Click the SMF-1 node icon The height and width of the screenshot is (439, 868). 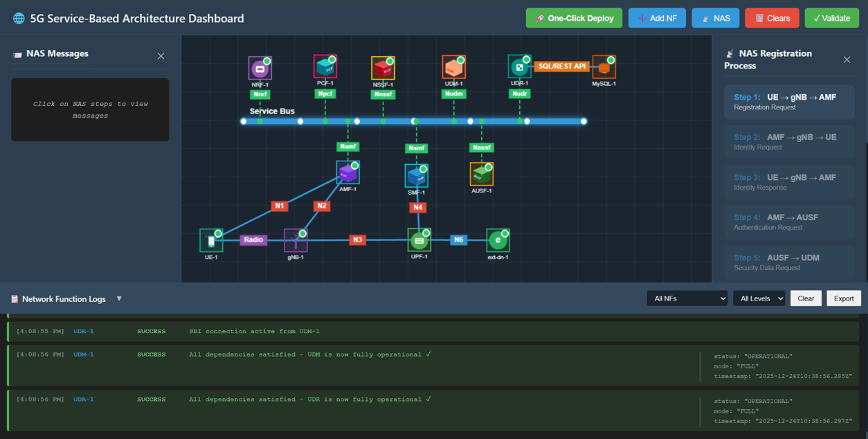pos(416,176)
